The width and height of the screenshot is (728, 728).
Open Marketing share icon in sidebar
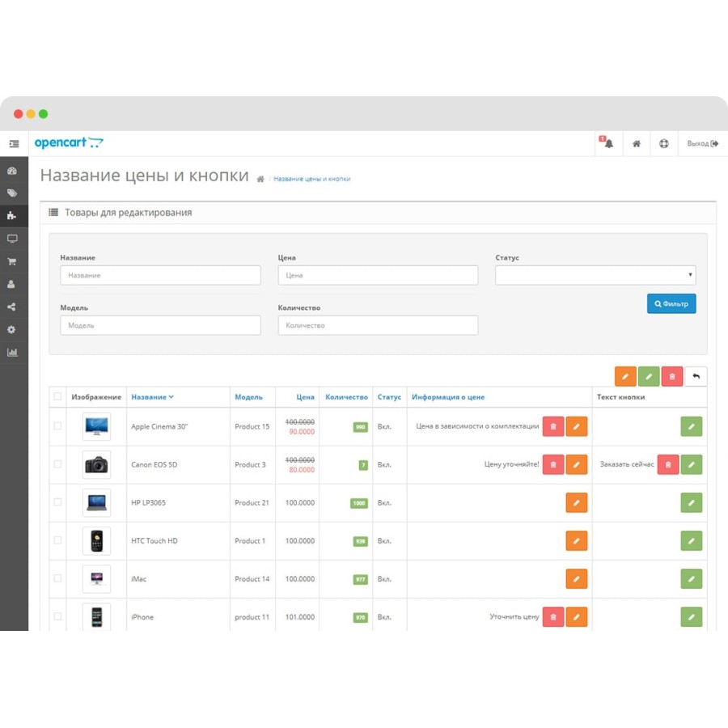pyautogui.click(x=12, y=307)
